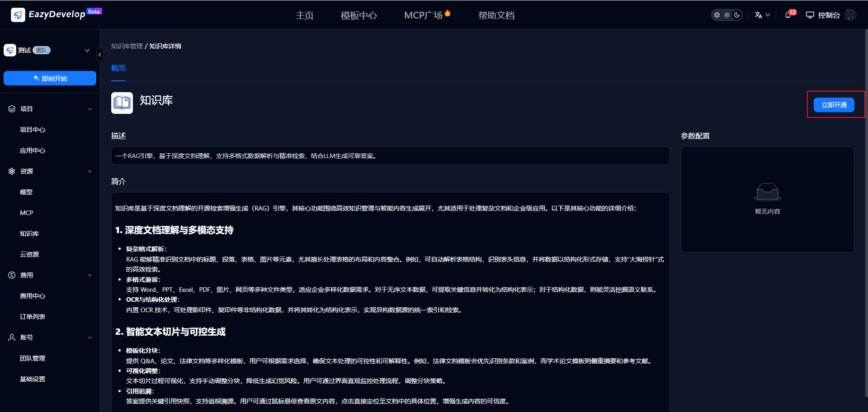This screenshot has width=868, height=412.
Task: Click the 立即开通 button
Action: 834,105
